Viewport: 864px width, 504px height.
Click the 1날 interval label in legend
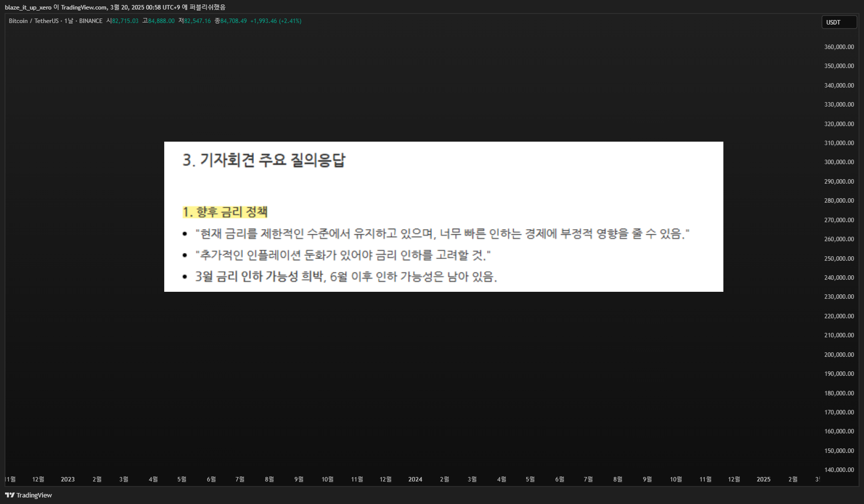(69, 21)
